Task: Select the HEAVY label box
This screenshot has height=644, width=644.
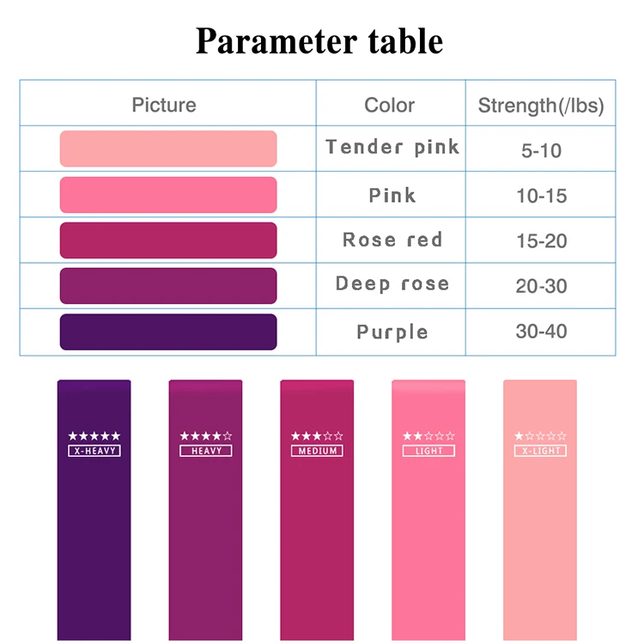Action: pyautogui.click(x=206, y=451)
